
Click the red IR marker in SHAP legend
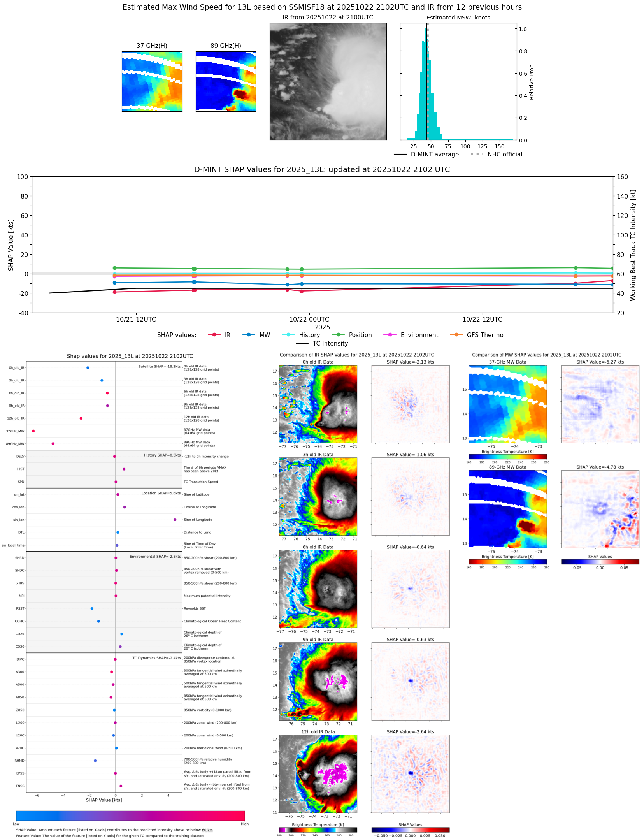[214, 335]
